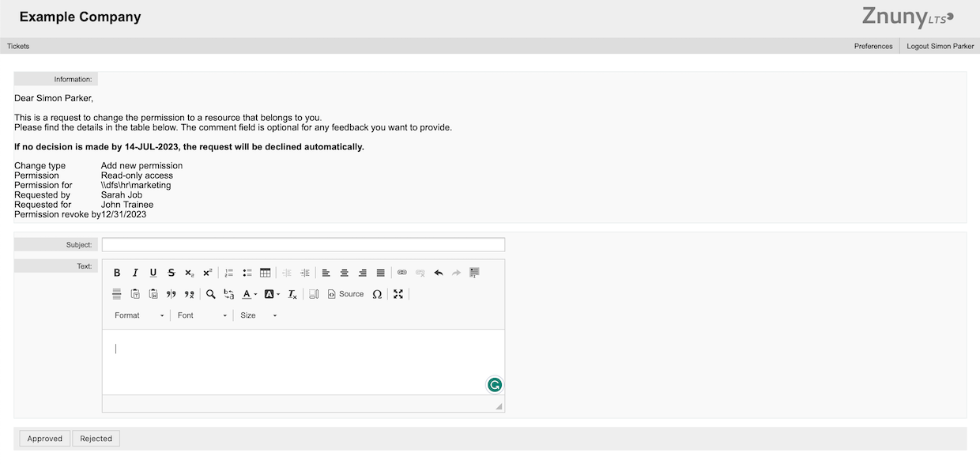
Task: Toggle underline formatting
Action: pos(153,273)
